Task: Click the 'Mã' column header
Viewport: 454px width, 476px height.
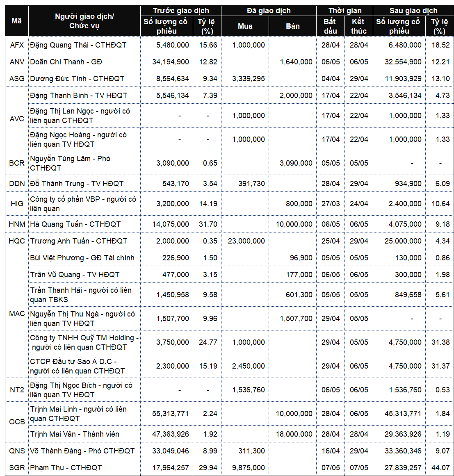Action: [17, 21]
